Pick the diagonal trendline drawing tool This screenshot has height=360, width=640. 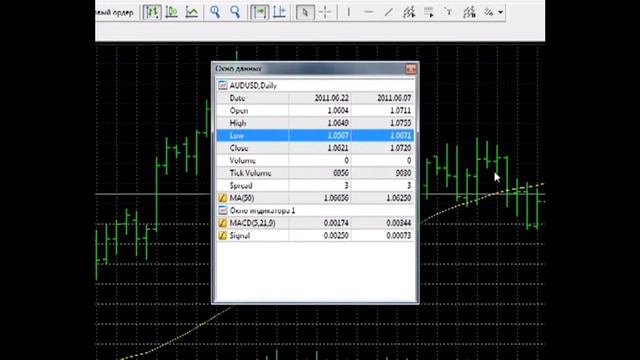pos(389,12)
